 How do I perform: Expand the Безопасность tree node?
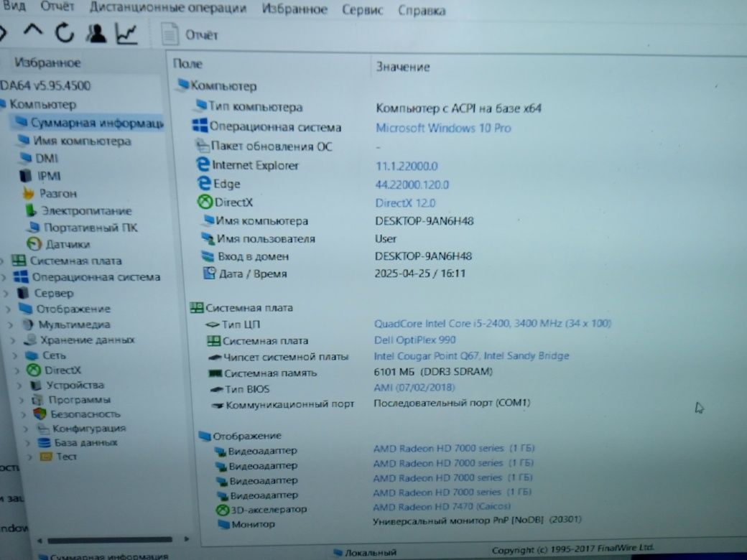(24, 414)
